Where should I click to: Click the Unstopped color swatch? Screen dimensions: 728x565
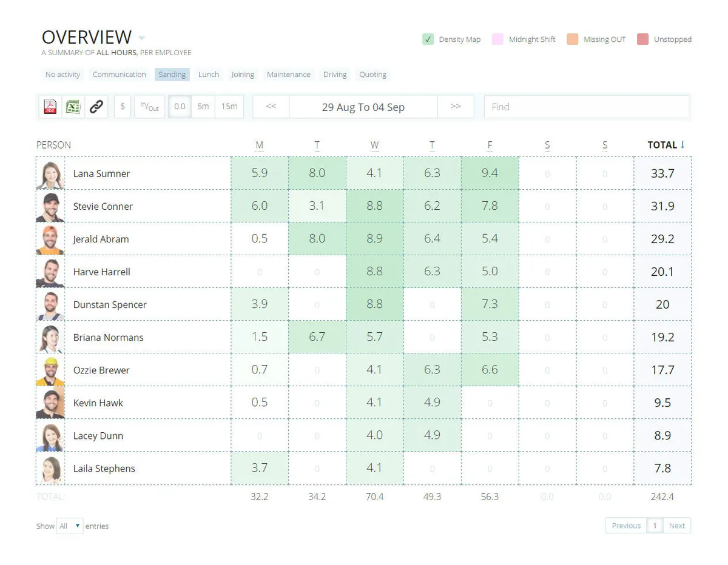(x=643, y=39)
